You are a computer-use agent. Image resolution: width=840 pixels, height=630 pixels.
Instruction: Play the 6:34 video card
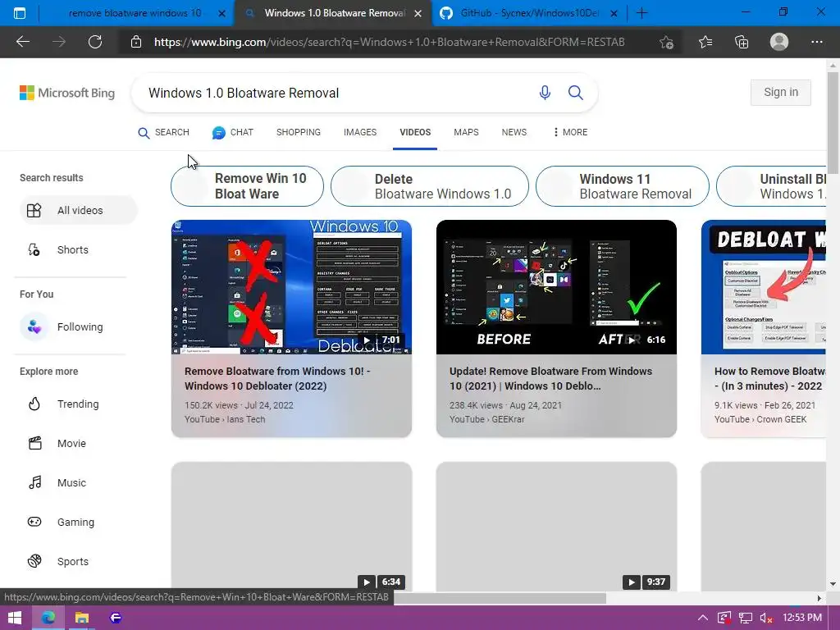291,527
